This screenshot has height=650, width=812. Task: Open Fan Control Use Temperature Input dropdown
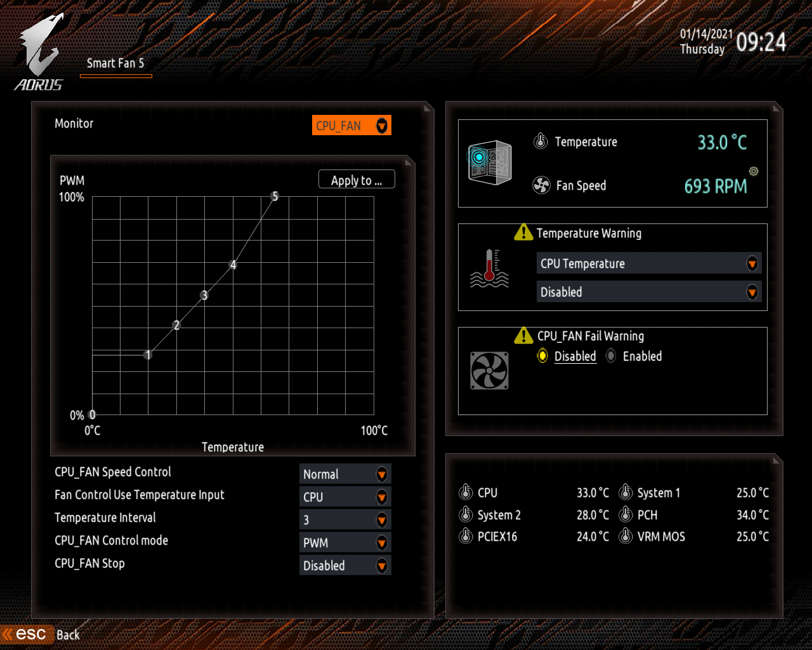[345, 497]
